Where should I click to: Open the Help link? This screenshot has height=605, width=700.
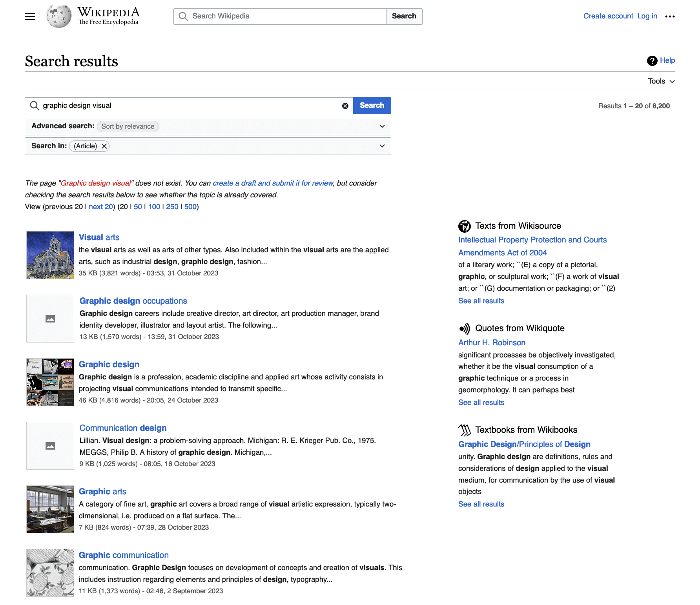point(667,60)
